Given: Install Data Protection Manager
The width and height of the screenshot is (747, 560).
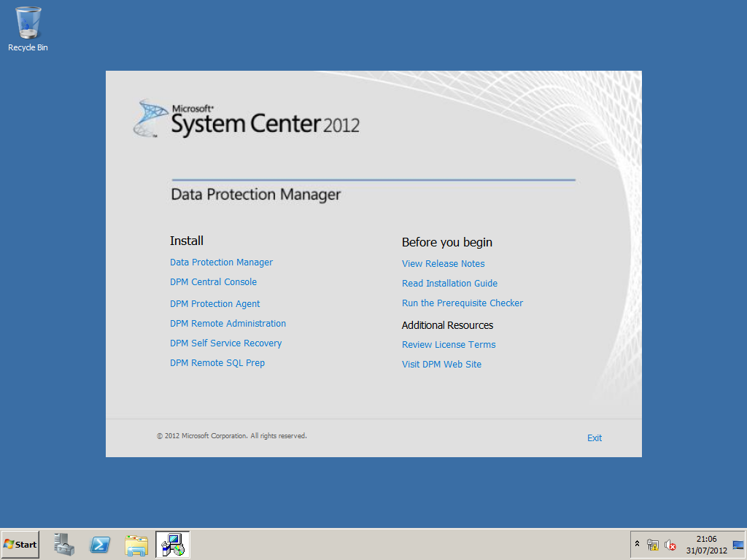Looking at the screenshot, I should pyautogui.click(x=221, y=262).
